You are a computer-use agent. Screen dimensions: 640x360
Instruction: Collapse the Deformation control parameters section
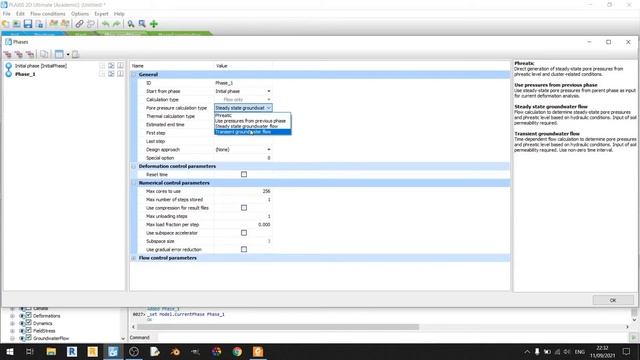(133, 166)
